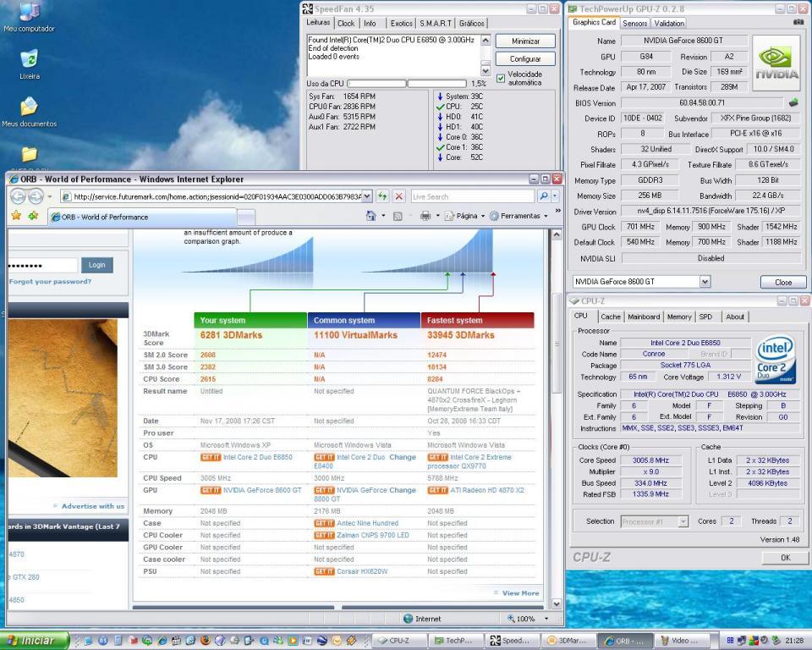The height and width of the screenshot is (650, 812).
Task: Expand the Ferramentas menu in IE
Action: click(x=518, y=216)
